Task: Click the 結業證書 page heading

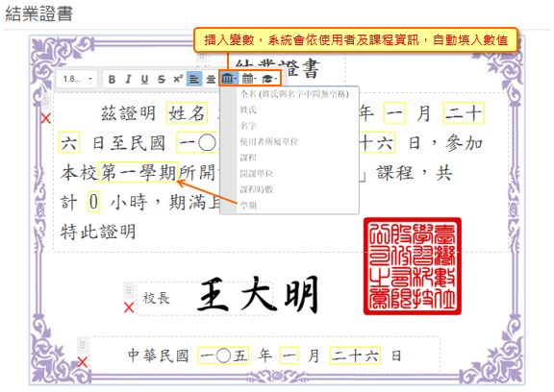Action: tap(38, 13)
